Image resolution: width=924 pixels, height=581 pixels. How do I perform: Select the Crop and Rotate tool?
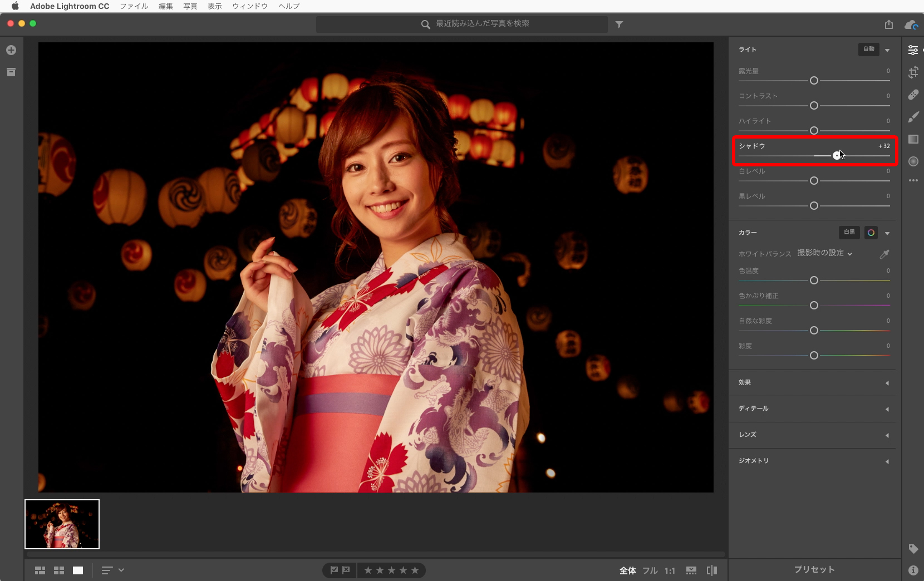click(913, 72)
